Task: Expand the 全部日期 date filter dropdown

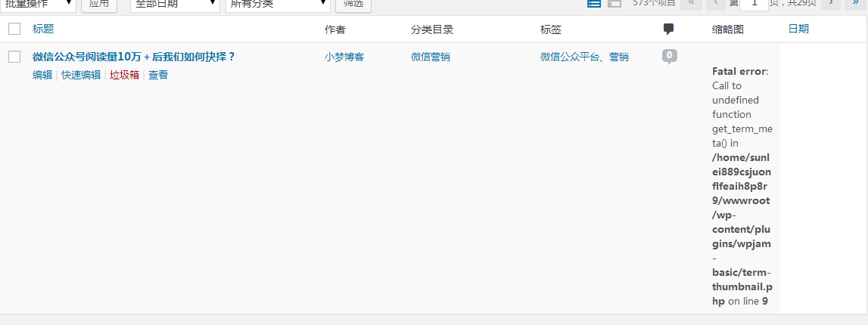Action: [175, 4]
